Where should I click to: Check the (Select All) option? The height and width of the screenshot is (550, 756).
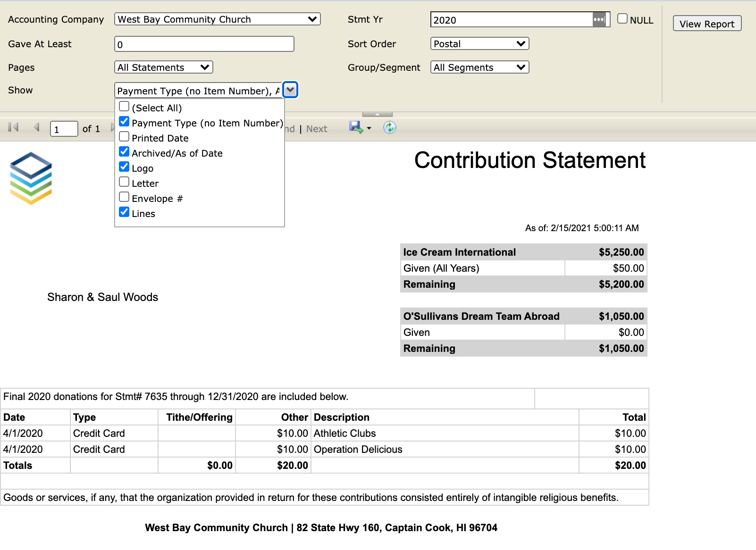(124, 107)
